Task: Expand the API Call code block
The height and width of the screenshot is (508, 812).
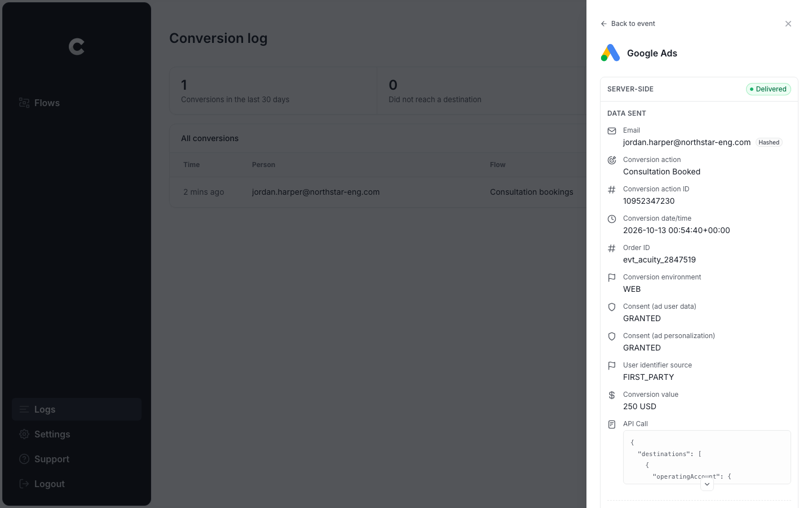Action: point(707,484)
